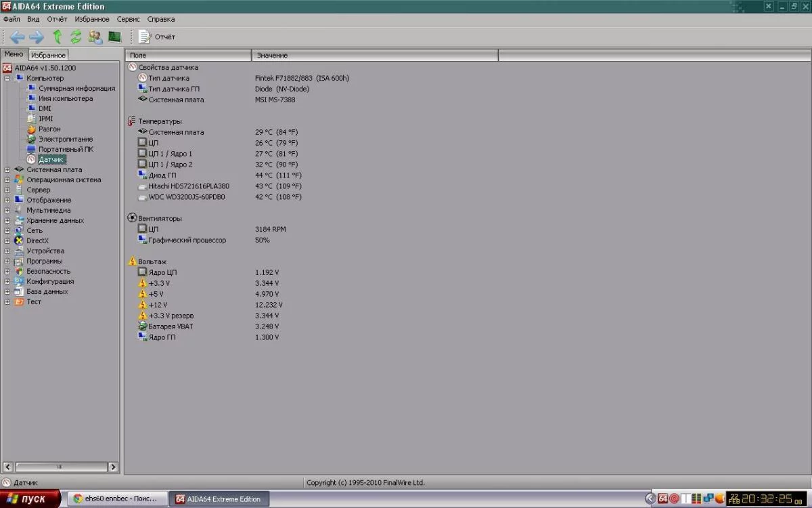Click the blue Back arrow toolbar icon
812x508 pixels.
pos(17,37)
